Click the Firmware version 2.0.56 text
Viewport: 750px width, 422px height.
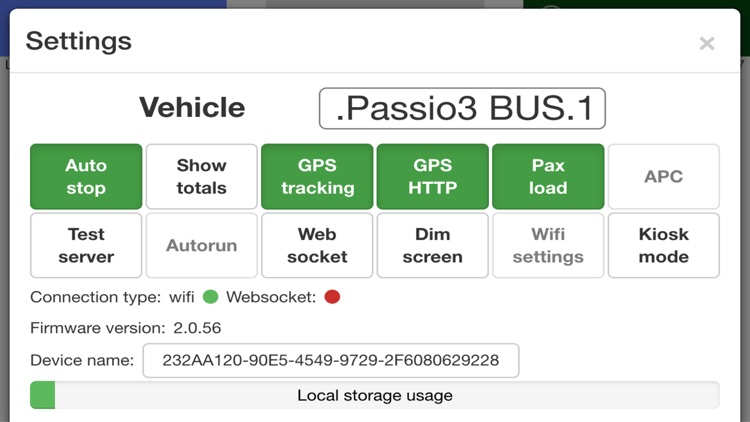[125, 328]
